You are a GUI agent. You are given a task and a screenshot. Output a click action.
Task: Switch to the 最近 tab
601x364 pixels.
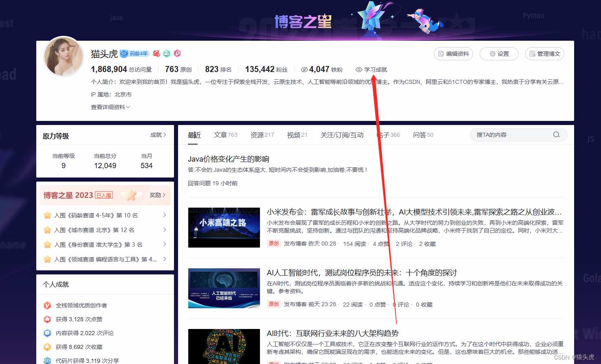click(194, 135)
